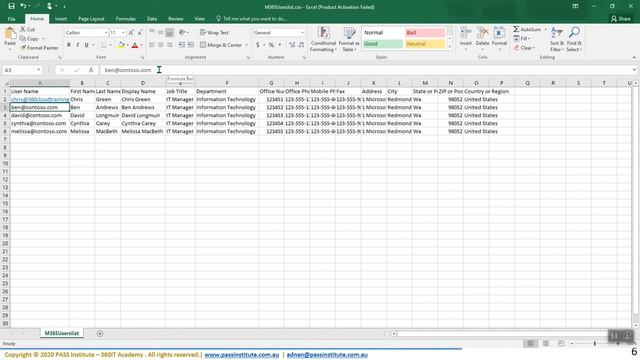Open the Sort & Filter menu
Image resolution: width=640 pixels, height=360 pixels.
point(557,39)
